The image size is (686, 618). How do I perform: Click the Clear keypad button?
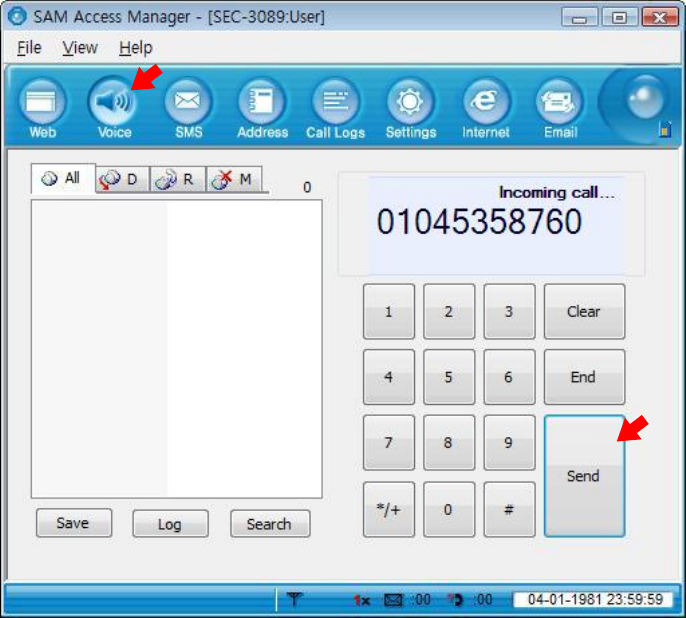(x=584, y=311)
